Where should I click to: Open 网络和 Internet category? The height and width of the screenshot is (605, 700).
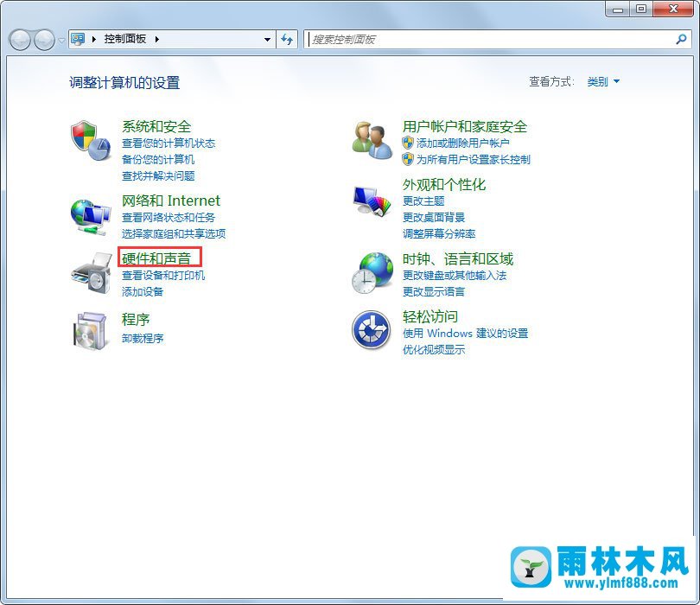click(171, 201)
